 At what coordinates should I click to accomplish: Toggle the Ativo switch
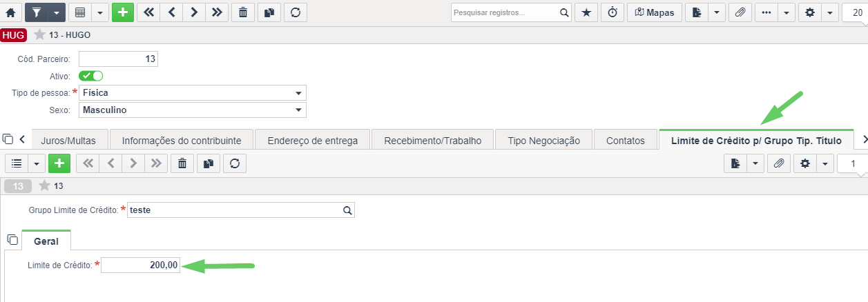point(91,76)
